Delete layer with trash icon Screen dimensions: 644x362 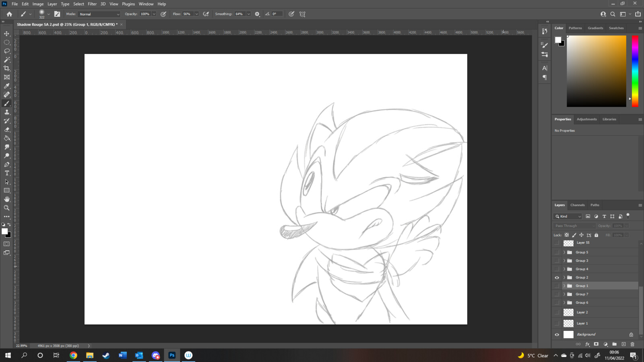[x=632, y=344]
